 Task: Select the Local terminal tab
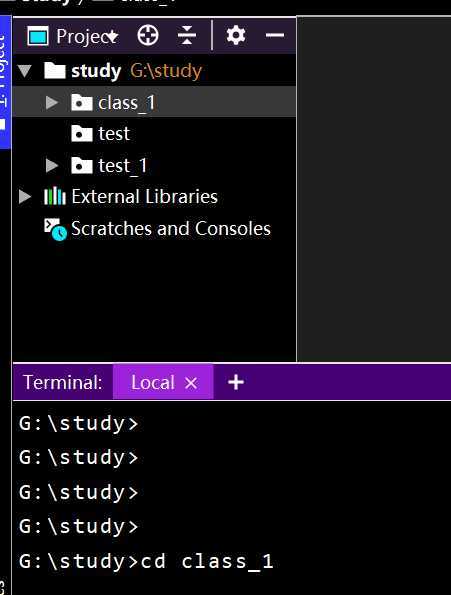click(152, 382)
